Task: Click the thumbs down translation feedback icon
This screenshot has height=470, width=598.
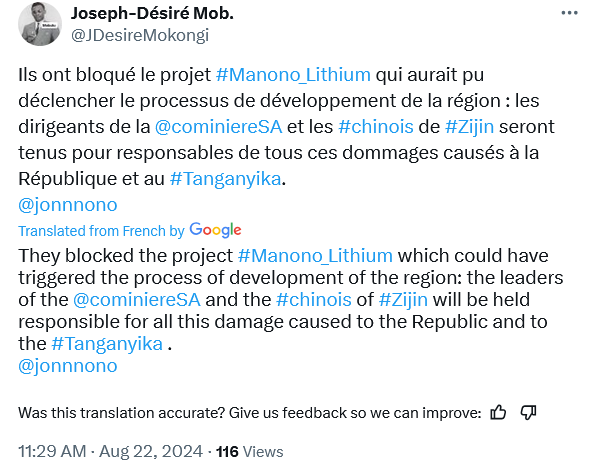Action: pyautogui.click(x=529, y=412)
